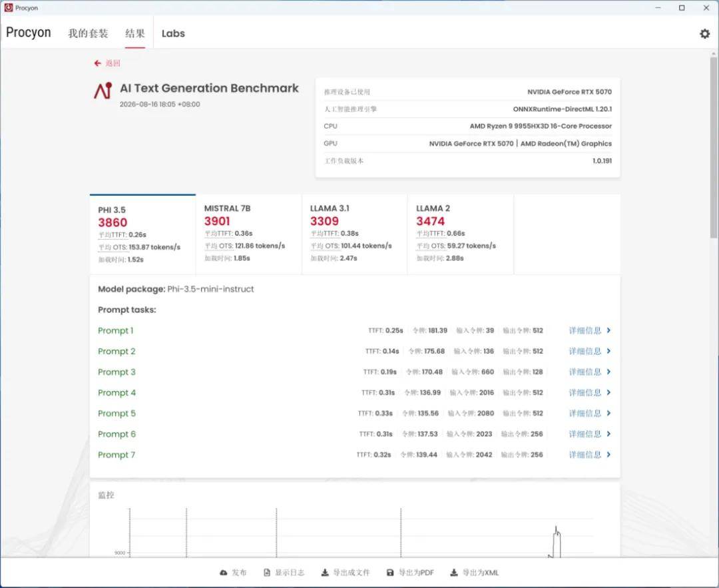Screen dimensions: 719x588
Task: Click the 59.27 tokens/s LLAMA 2 value
Action: point(471,246)
